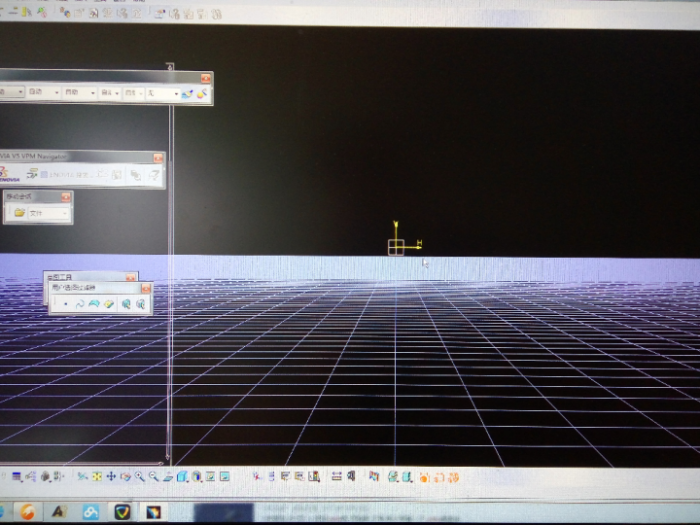Select the surface filter icon
Screen dimensions: 700x525
[x=94, y=303]
